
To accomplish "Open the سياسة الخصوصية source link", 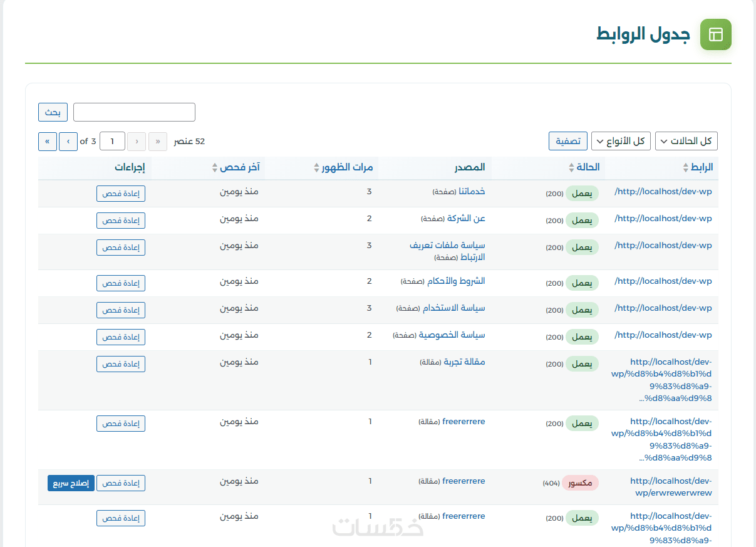I will coord(452,335).
